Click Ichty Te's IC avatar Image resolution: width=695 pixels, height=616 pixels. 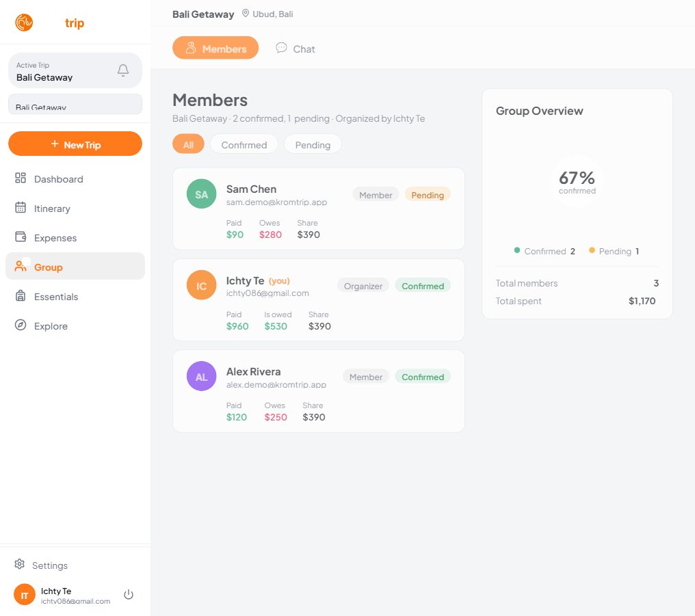tap(201, 285)
